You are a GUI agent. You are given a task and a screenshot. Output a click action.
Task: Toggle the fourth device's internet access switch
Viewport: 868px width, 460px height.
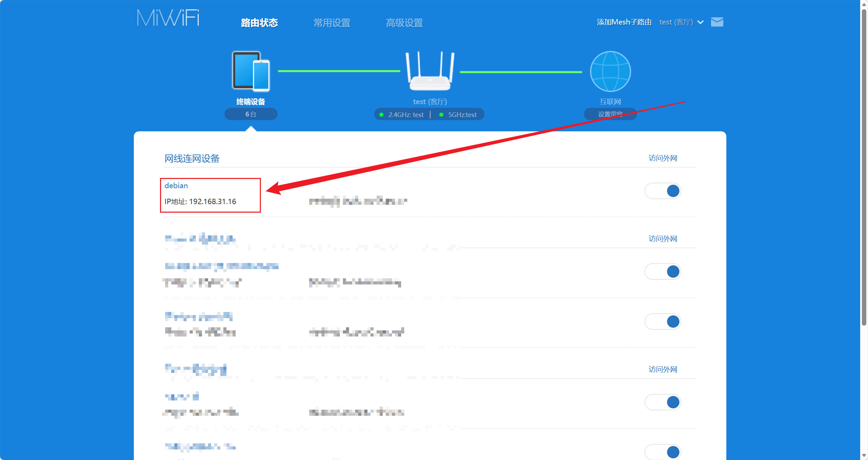click(x=663, y=402)
